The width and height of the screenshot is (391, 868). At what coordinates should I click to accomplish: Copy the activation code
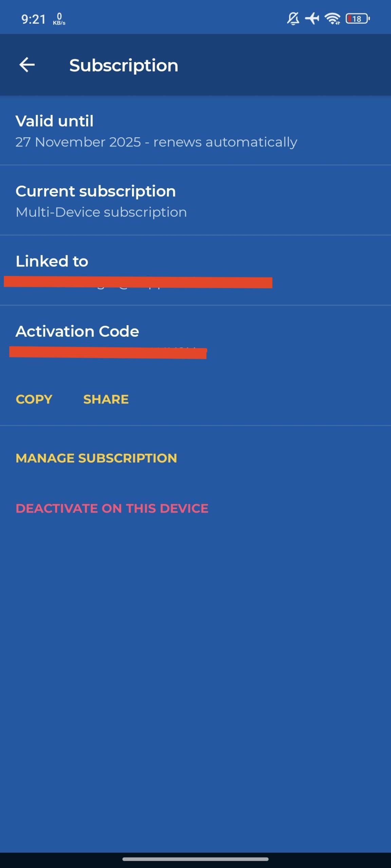(x=34, y=399)
